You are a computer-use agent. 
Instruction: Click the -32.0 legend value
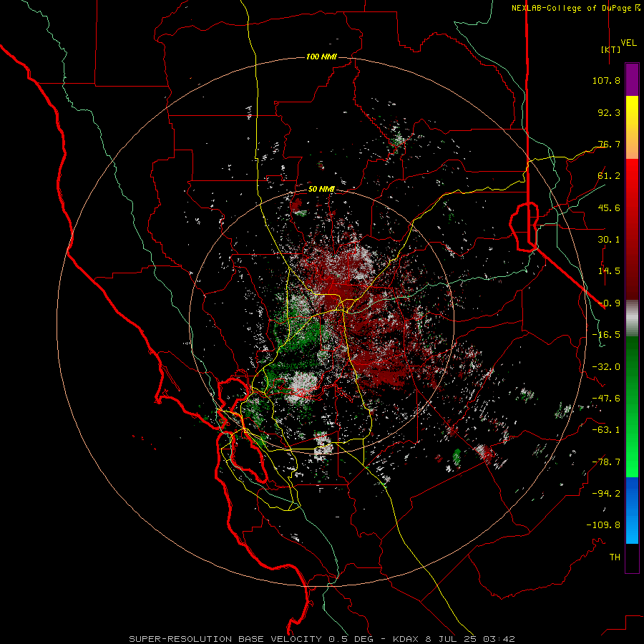coord(606,367)
